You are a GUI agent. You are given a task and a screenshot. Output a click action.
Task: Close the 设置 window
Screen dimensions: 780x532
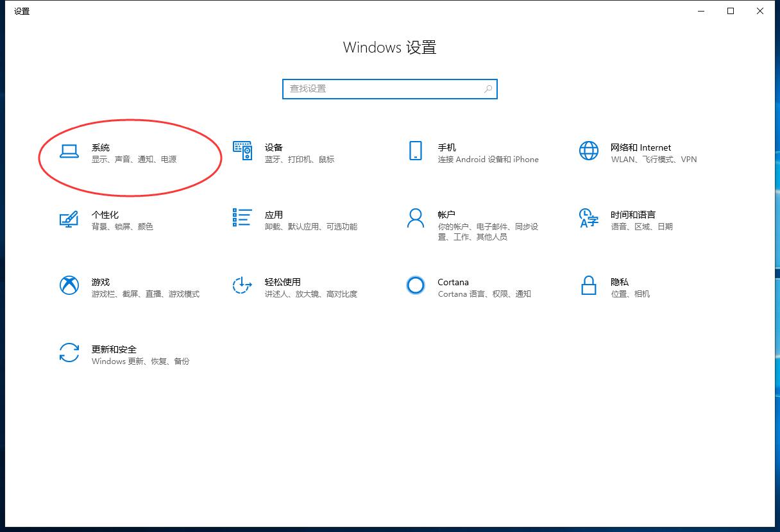tap(760, 11)
